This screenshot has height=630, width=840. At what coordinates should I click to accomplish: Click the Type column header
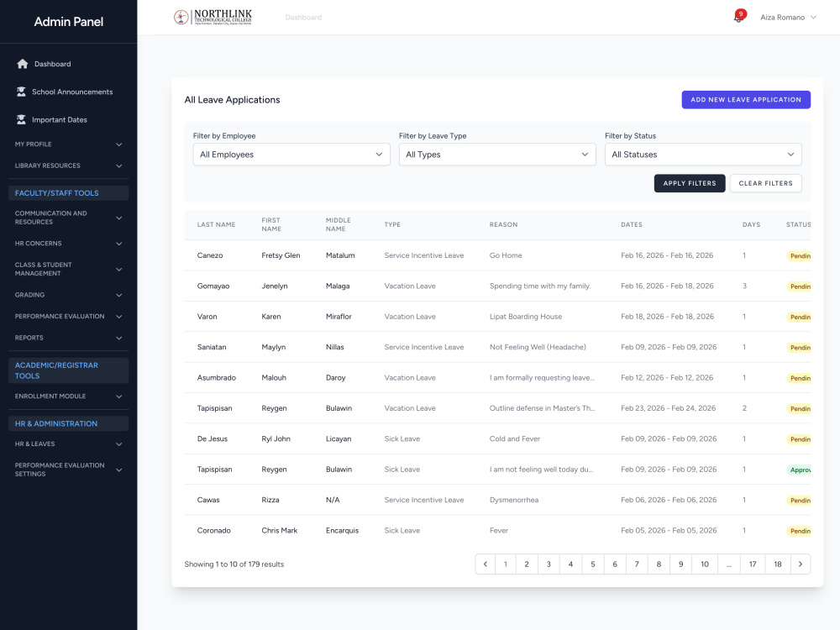[392, 224]
